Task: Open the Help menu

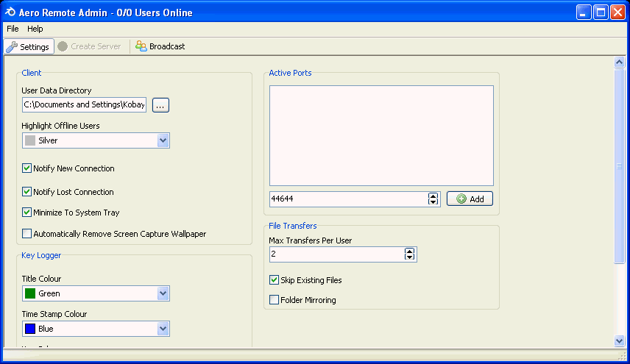Action: point(35,29)
